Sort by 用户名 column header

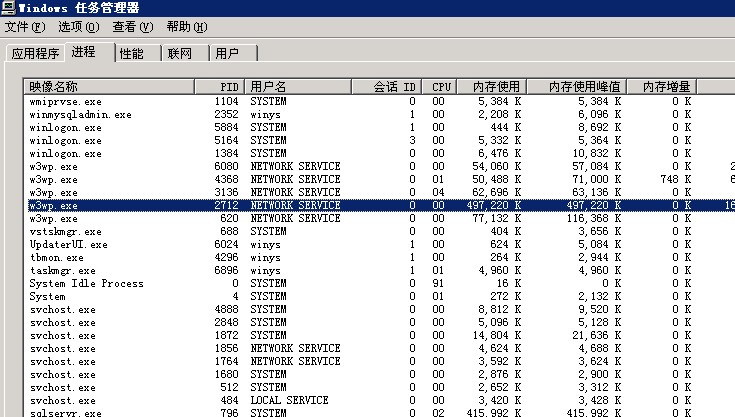[298, 87]
